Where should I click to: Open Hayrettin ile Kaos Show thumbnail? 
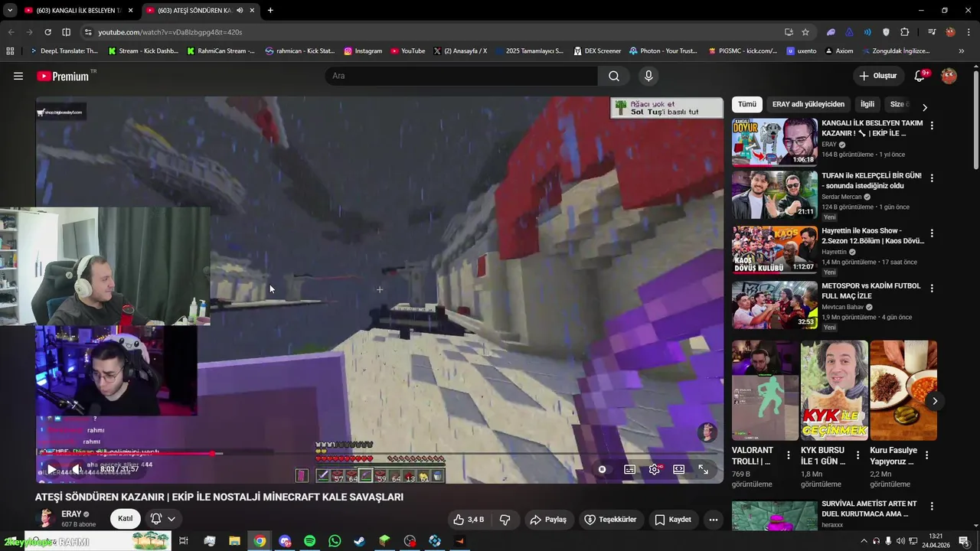775,249
